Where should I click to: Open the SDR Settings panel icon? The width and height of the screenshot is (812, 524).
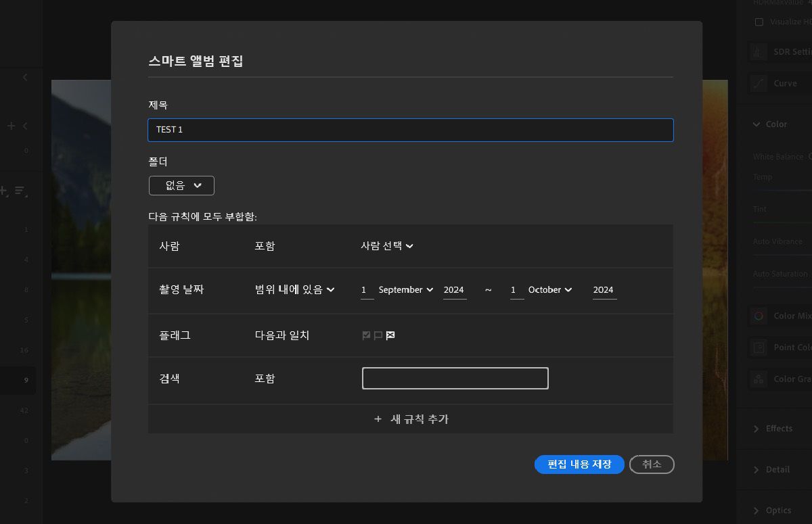click(759, 51)
